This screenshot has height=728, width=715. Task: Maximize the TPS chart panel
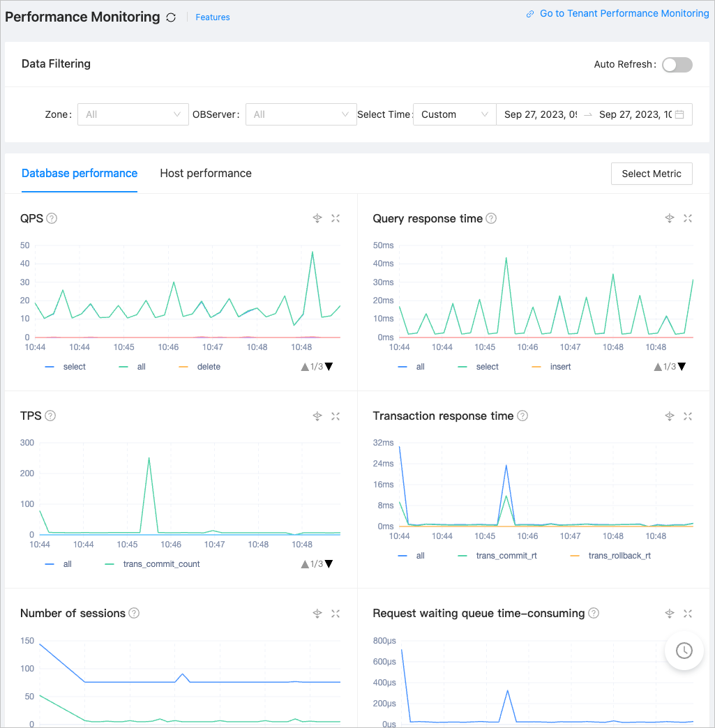tap(336, 416)
